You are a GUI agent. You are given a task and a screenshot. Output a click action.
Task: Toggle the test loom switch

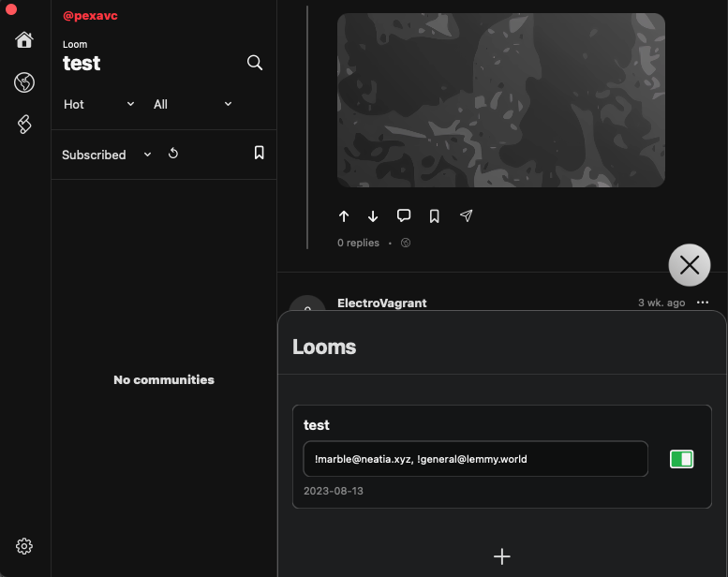click(681, 459)
